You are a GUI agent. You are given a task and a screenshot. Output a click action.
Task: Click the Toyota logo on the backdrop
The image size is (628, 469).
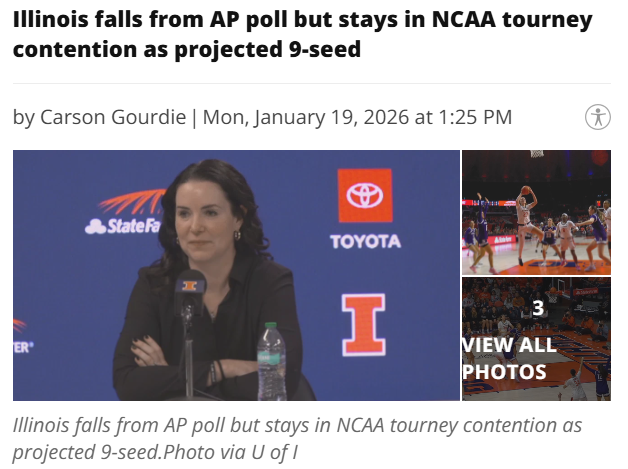[x=365, y=211]
